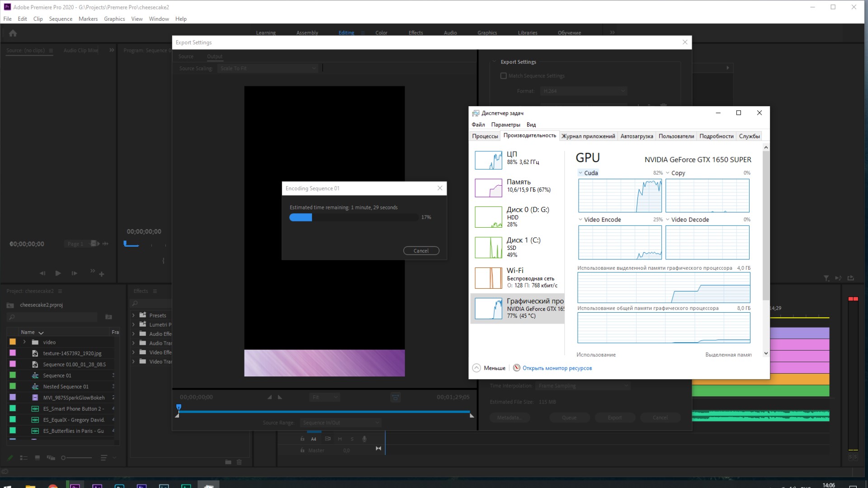Open the Export Settings Output tab

click(x=215, y=56)
